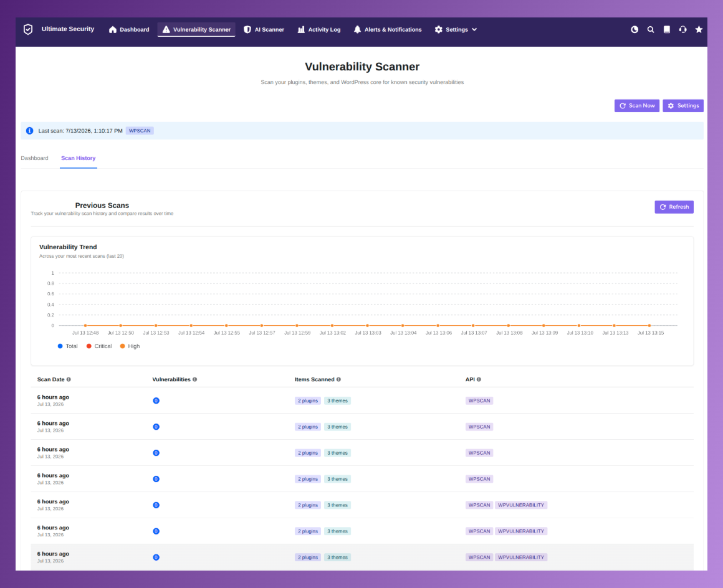The height and width of the screenshot is (588, 723).
Task: Select Vulnerability Scanner in the top navigation
Action: (x=196, y=29)
